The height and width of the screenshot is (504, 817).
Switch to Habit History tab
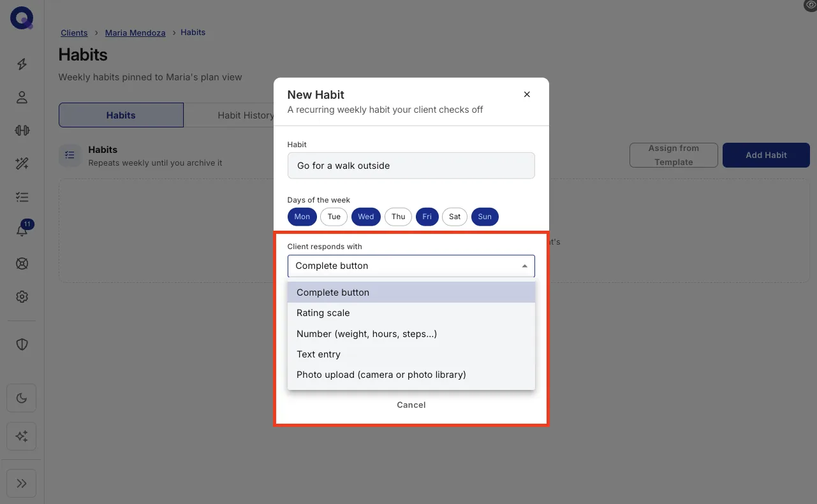pos(246,115)
